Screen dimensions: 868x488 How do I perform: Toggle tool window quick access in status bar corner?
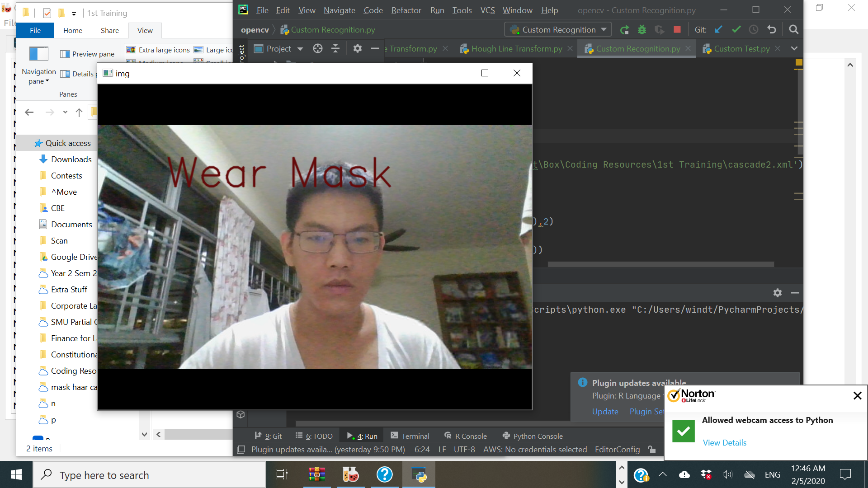(x=241, y=450)
